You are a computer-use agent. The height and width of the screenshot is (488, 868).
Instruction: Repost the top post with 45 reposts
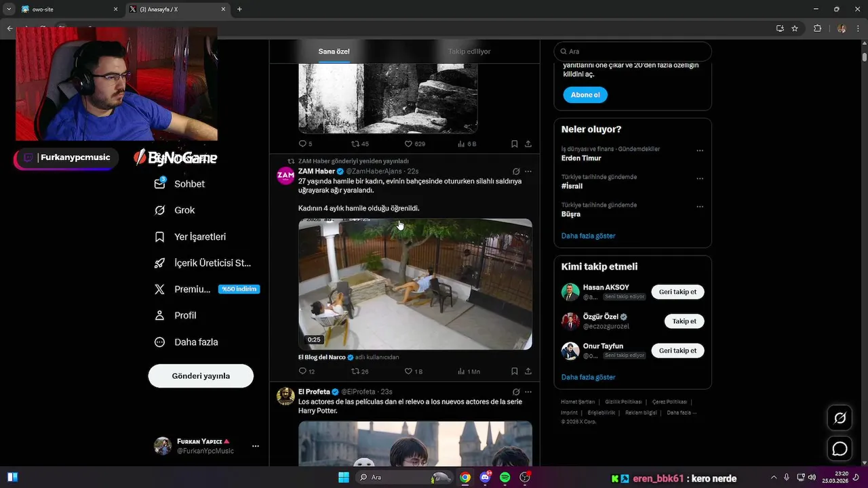click(360, 144)
